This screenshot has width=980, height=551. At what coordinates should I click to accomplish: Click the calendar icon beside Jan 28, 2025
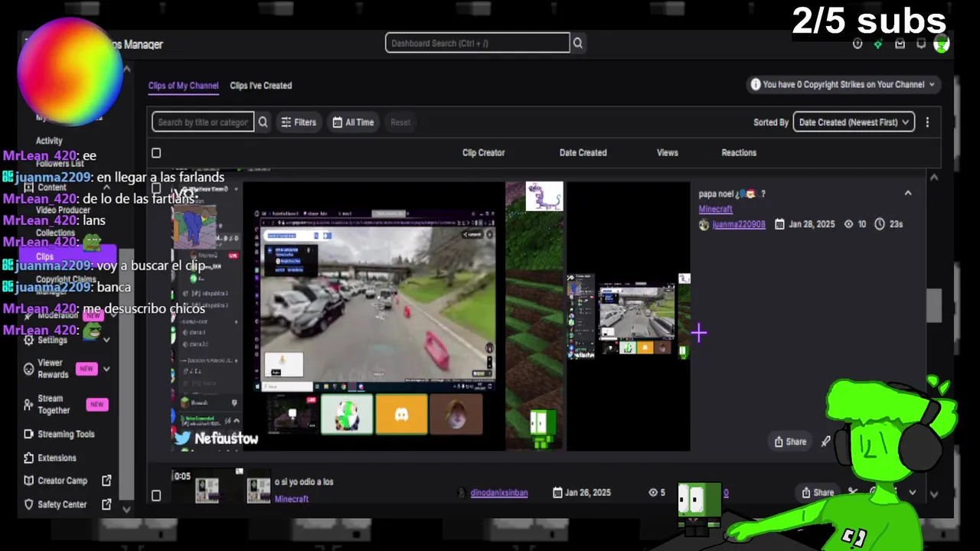(x=779, y=224)
